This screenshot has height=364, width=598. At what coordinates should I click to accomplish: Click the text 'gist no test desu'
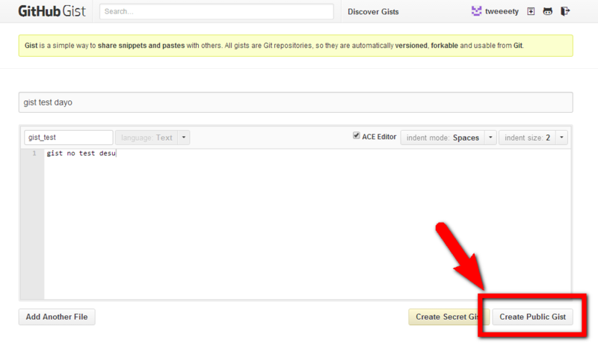click(x=81, y=153)
